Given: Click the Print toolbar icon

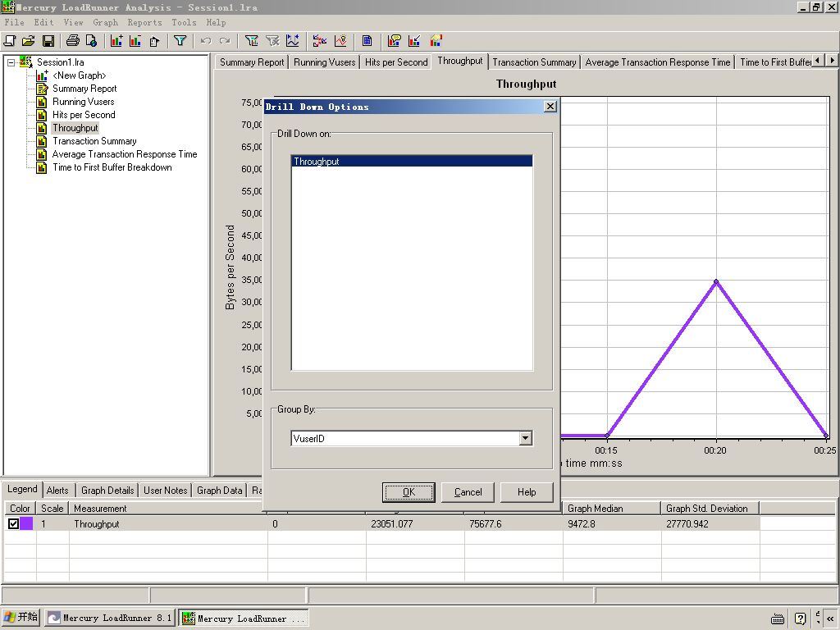Looking at the screenshot, I should coord(72,41).
